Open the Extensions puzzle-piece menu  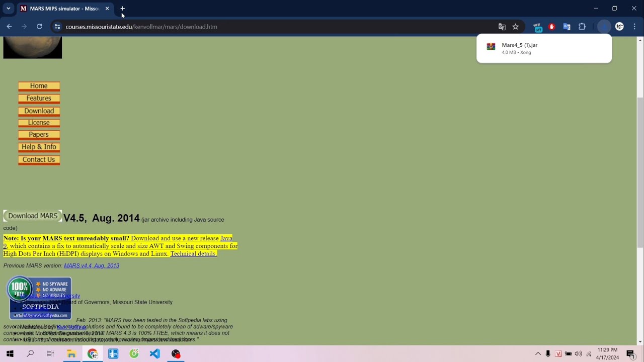(x=582, y=27)
